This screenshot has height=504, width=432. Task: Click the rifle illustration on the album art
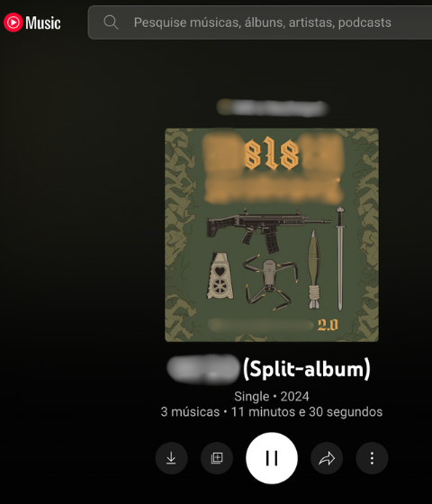268,230
